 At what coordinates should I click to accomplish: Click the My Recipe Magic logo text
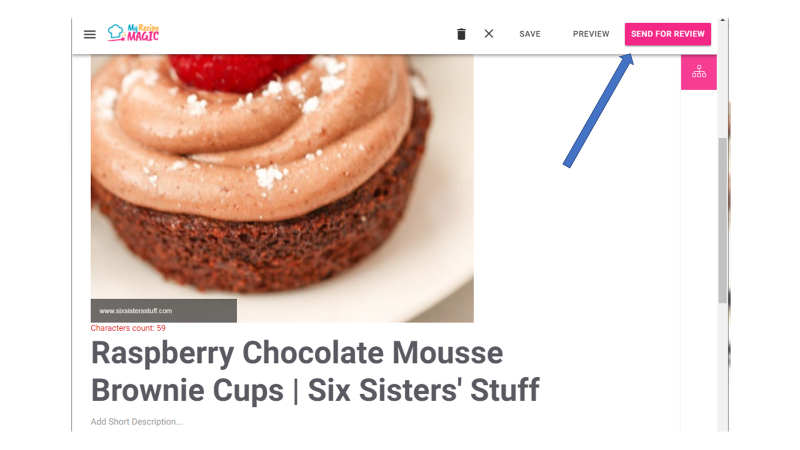click(143, 33)
